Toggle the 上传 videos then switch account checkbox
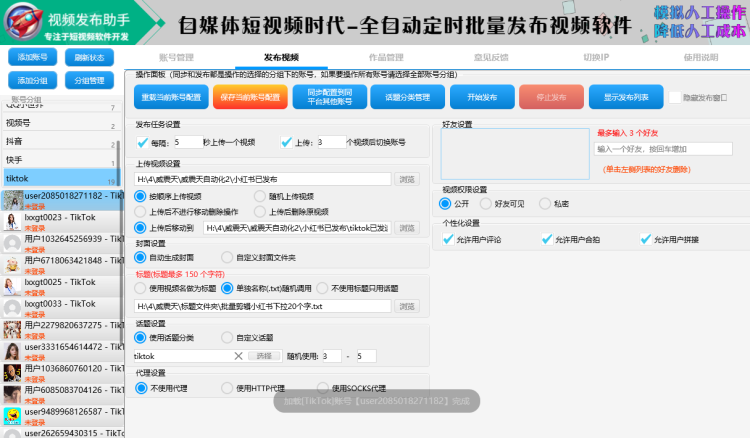Screen dimensions: 750x438 286,142
